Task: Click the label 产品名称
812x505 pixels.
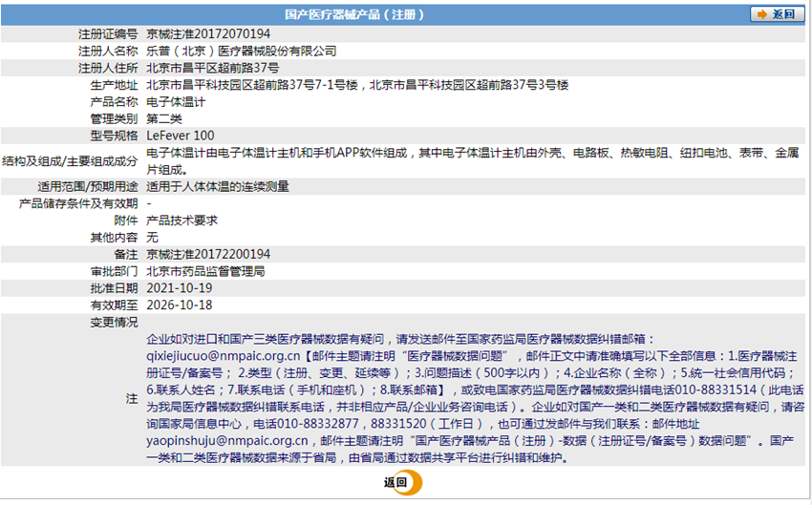Action: click(114, 102)
